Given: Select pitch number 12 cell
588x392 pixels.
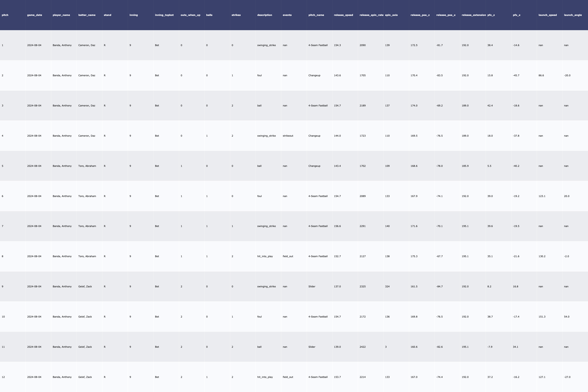Looking at the screenshot, I should coord(3,377).
